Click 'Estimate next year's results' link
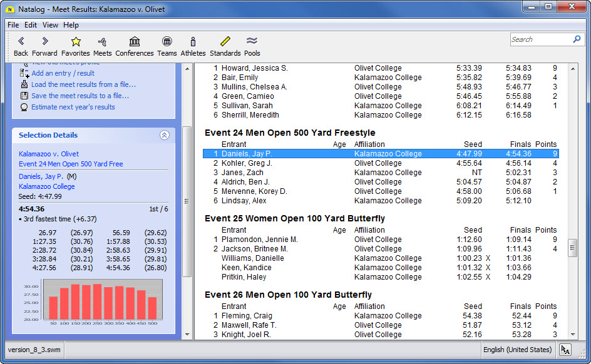This screenshot has height=364, width=591. point(73,107)
